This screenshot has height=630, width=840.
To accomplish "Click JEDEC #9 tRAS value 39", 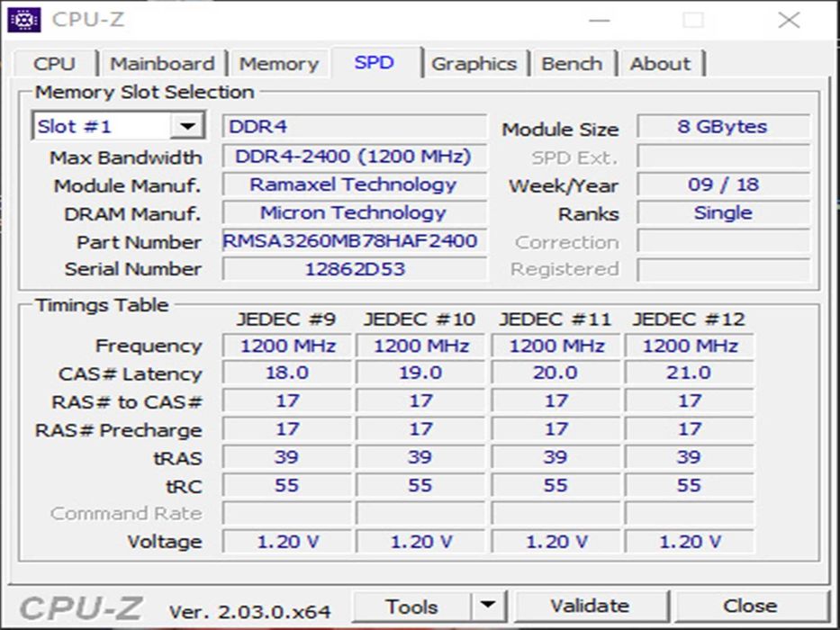I will coord(287,457).
